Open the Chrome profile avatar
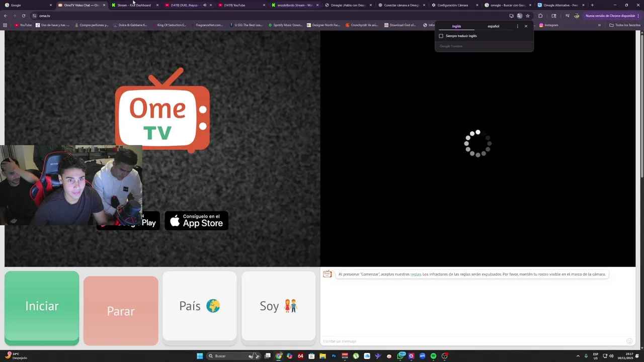Viewport: 644px width, 362px height. pos(577,16)
